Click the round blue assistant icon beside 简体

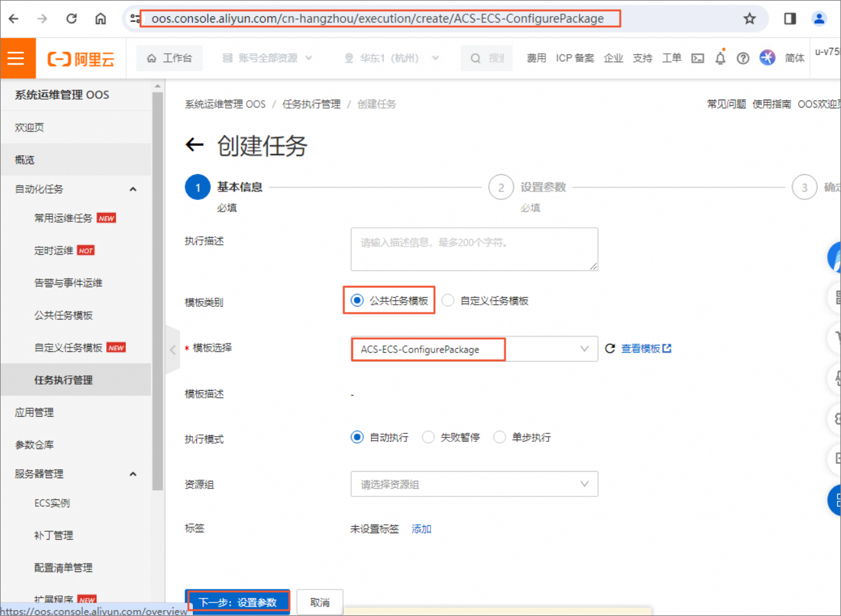(767, 58)
